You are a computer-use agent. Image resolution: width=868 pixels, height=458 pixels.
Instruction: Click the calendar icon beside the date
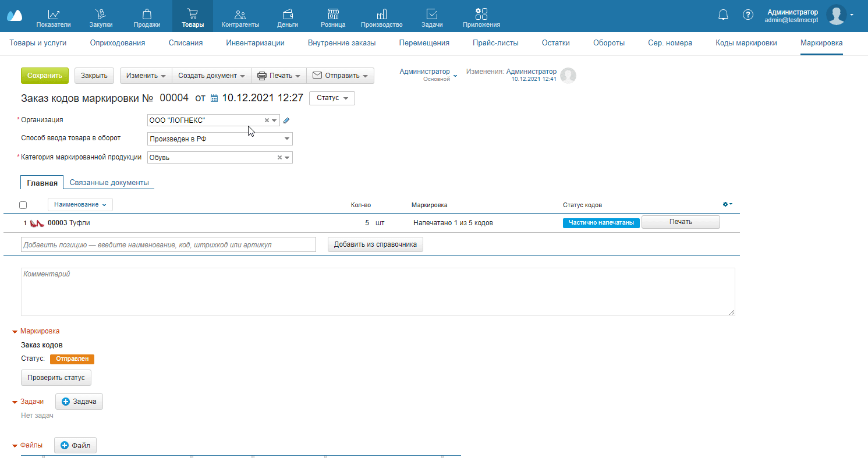214,98
